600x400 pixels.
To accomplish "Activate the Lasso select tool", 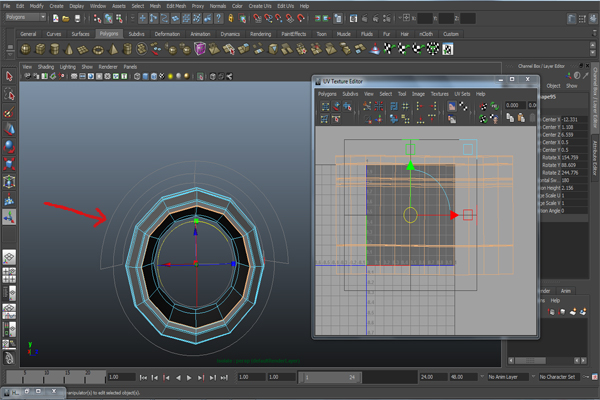I will pyautogui.click(x=9, y=94).
